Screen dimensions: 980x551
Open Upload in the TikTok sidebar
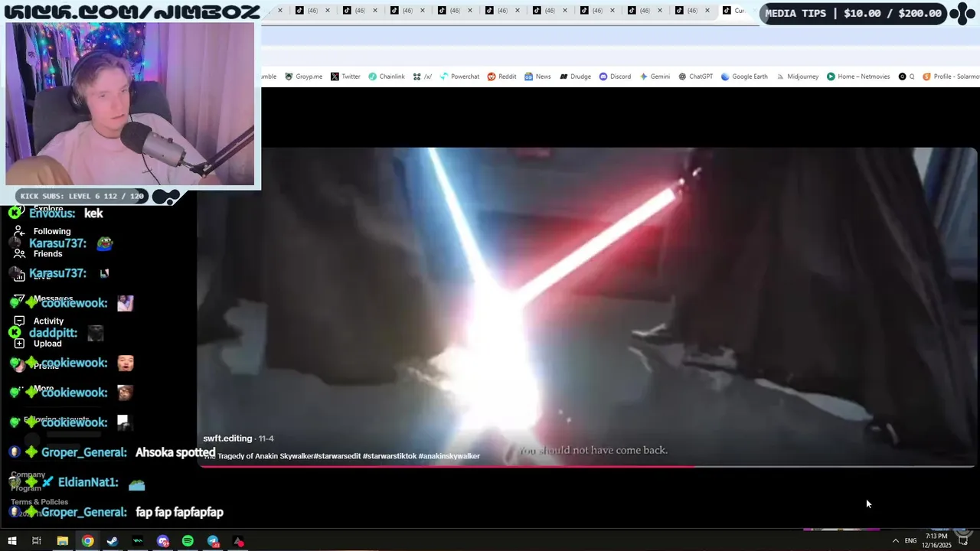[x=38, y=344]
